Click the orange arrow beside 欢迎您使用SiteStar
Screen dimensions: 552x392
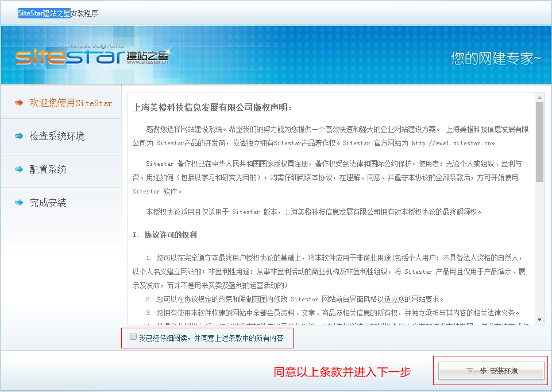click(x=19, y=103)
